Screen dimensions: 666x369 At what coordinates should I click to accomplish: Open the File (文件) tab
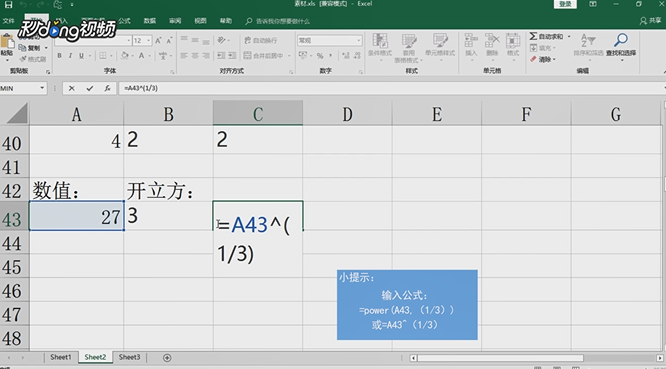pyautogui.click(x=8, y=21)
